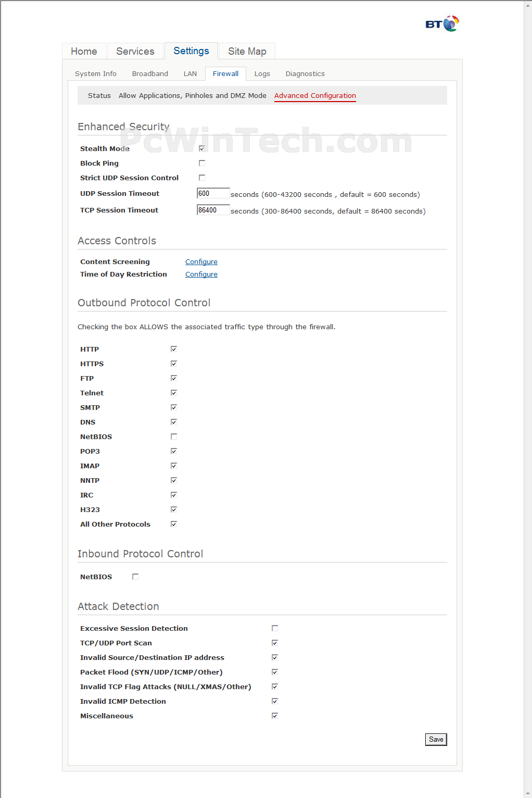Toggle inbound NetBIOS checkbox
The image size is (532, 798).
tap(135, 577)
